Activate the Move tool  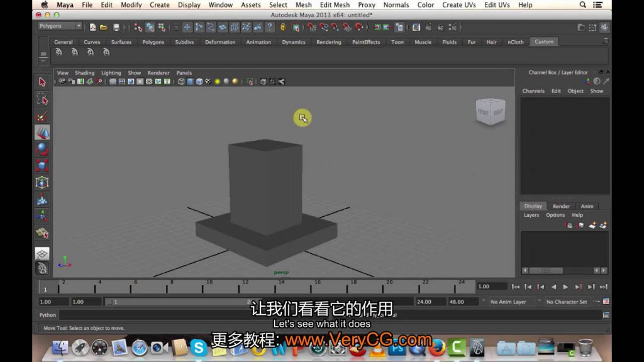pos(42,133)
